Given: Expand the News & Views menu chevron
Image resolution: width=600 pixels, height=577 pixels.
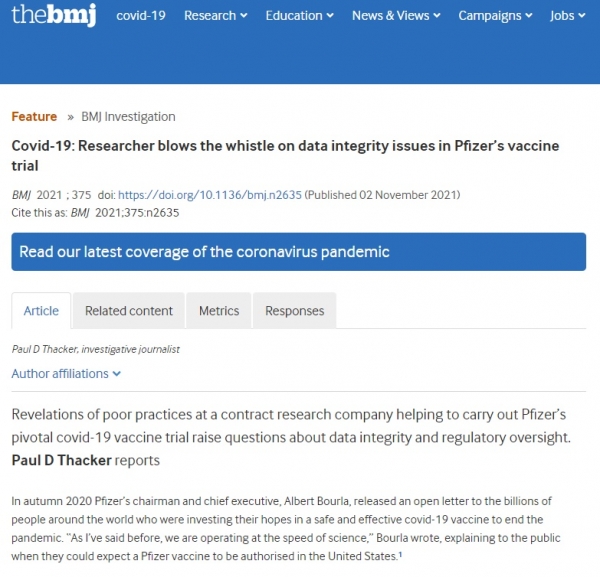Looking at the screenshot, I should [x=437, y=16].
